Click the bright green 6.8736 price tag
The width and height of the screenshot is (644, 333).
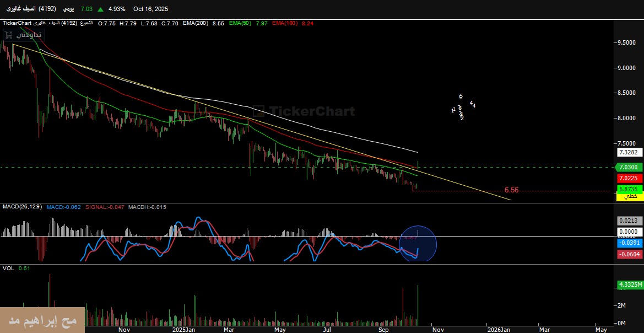click(x=628, y=189)
